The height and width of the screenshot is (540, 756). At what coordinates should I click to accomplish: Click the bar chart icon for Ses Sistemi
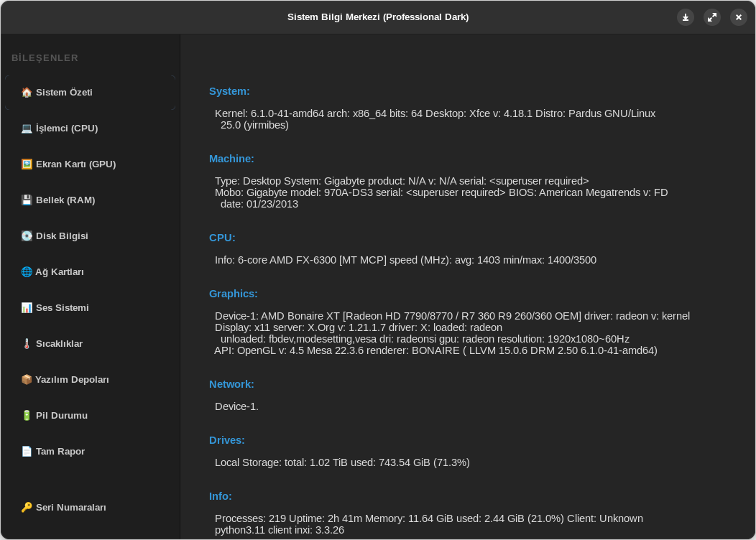(27, 308)
